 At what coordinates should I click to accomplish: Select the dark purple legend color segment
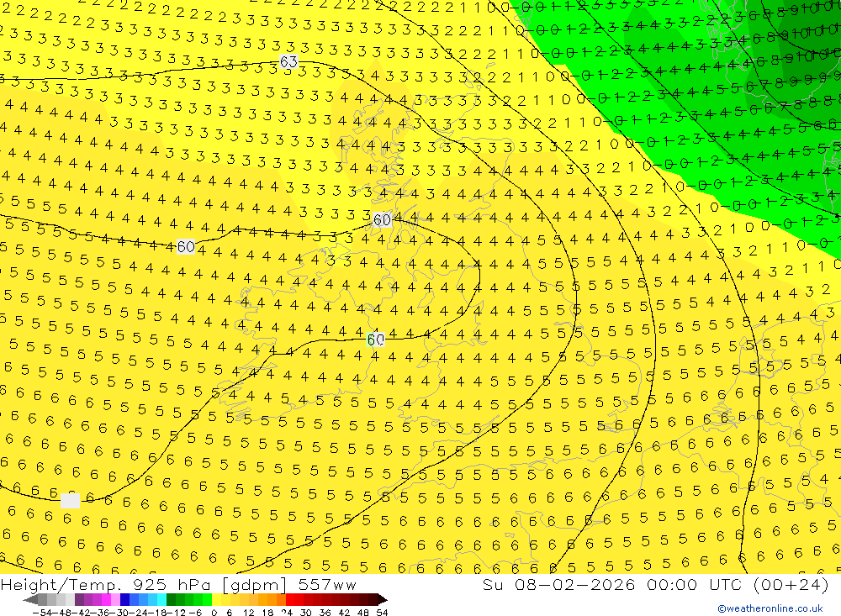tap(79, 599)
